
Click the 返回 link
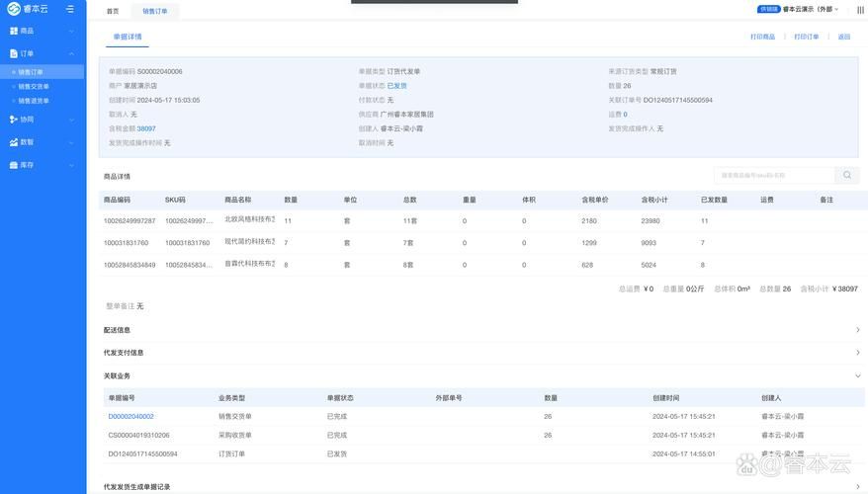click(x=843, y=37)
